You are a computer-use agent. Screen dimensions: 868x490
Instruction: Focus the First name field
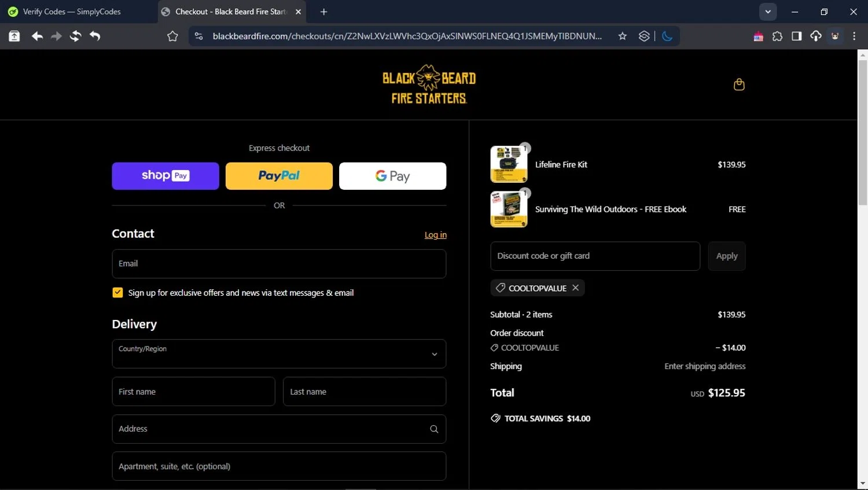193,392
